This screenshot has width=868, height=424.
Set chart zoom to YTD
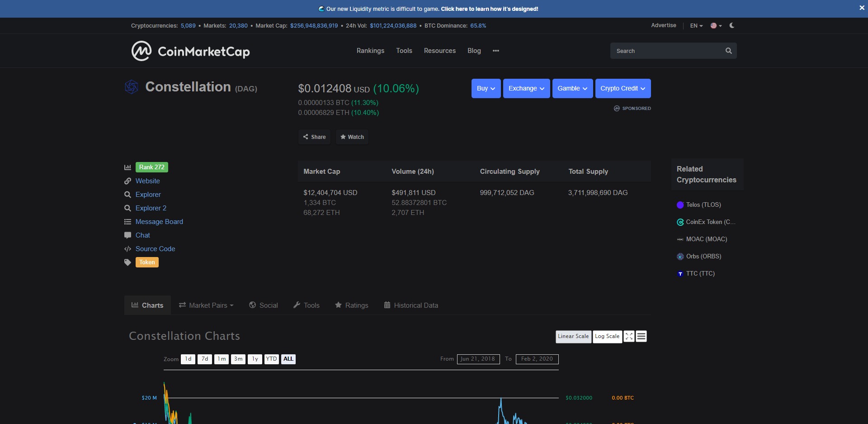[x=271, y=359]
